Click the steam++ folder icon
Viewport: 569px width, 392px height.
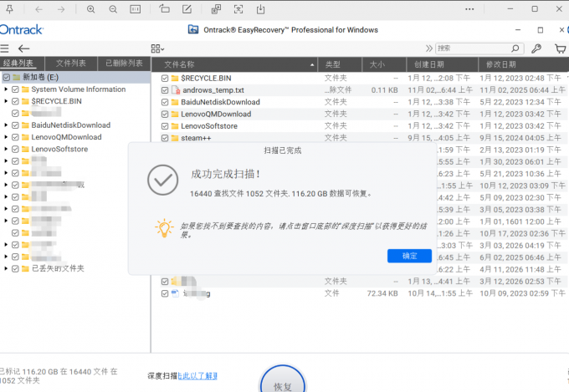(175, 138)
